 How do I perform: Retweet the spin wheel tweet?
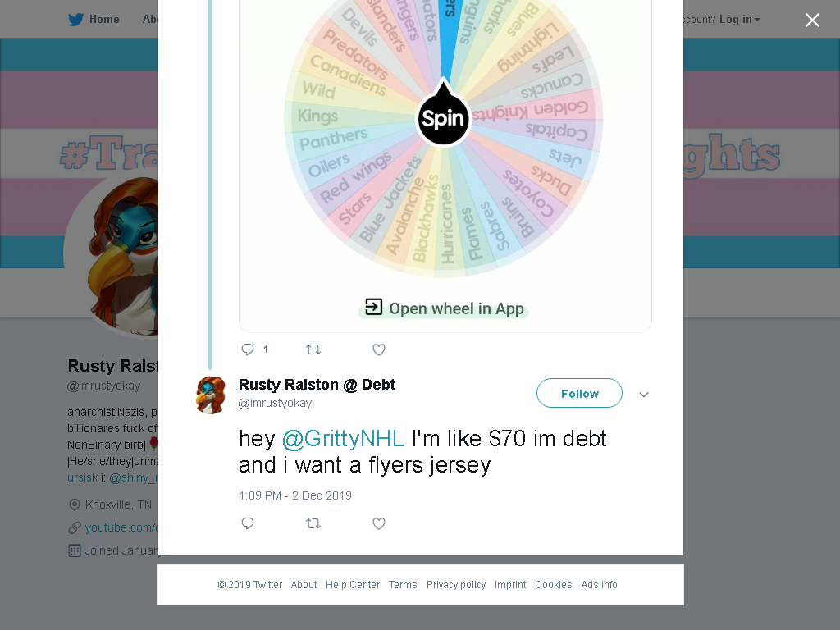click(x=313, y=349)
